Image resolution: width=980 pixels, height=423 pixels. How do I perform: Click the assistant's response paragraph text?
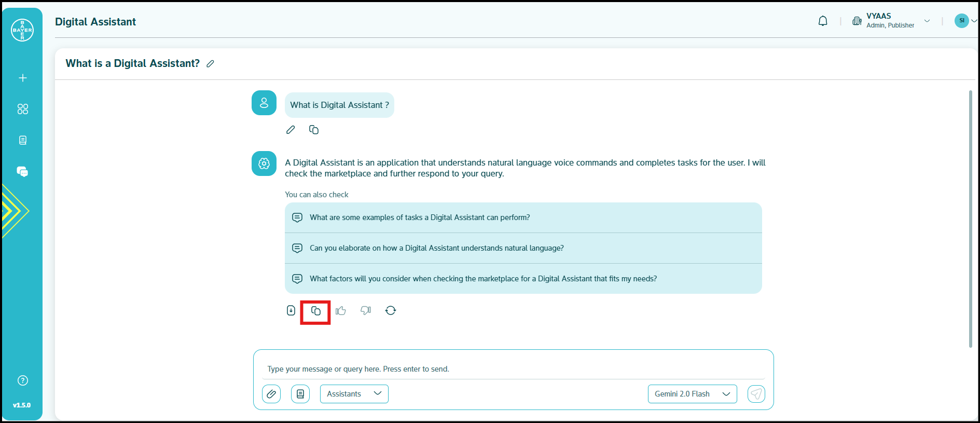pos(525,168)
